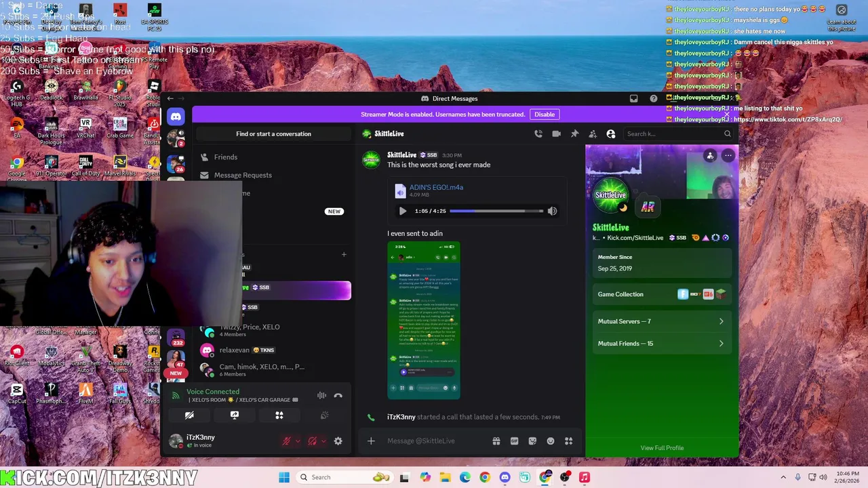Click the taskbar Search box
The image size is (868, 488).
tap(346, 477)
